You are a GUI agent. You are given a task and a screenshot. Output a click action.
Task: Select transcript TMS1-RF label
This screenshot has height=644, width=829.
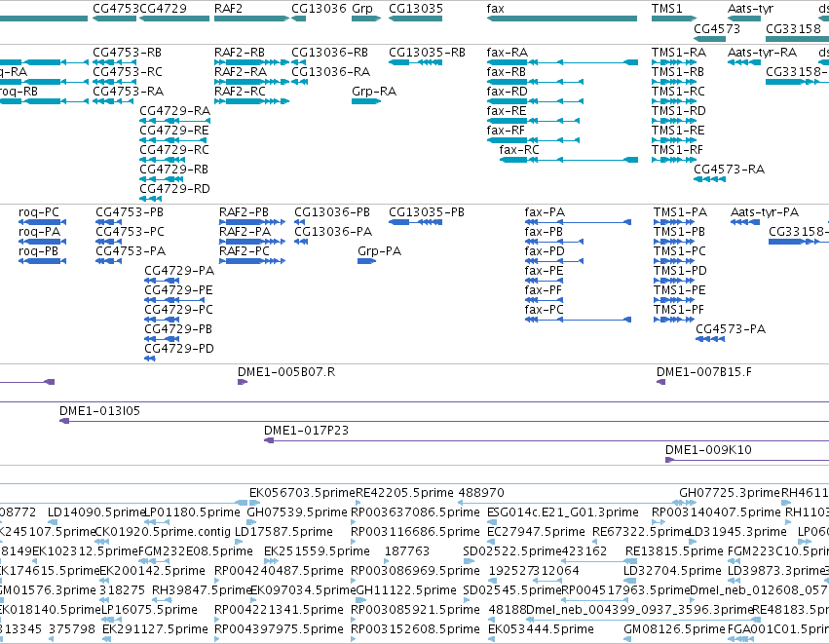tap(677, 150)
